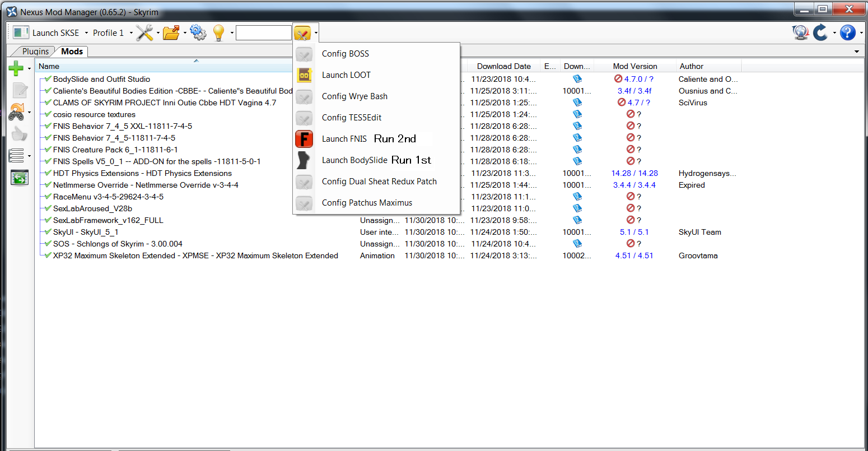Toggle checkmark for HDT Physics Extensions
This screenshot has width=868, height=451.
pyautogui.click(x=48, y=173)
